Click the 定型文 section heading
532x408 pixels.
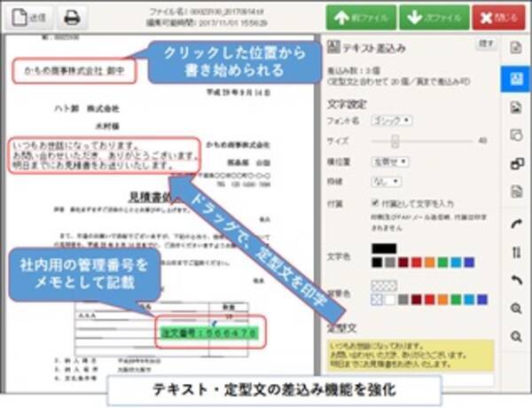point(341,328)
